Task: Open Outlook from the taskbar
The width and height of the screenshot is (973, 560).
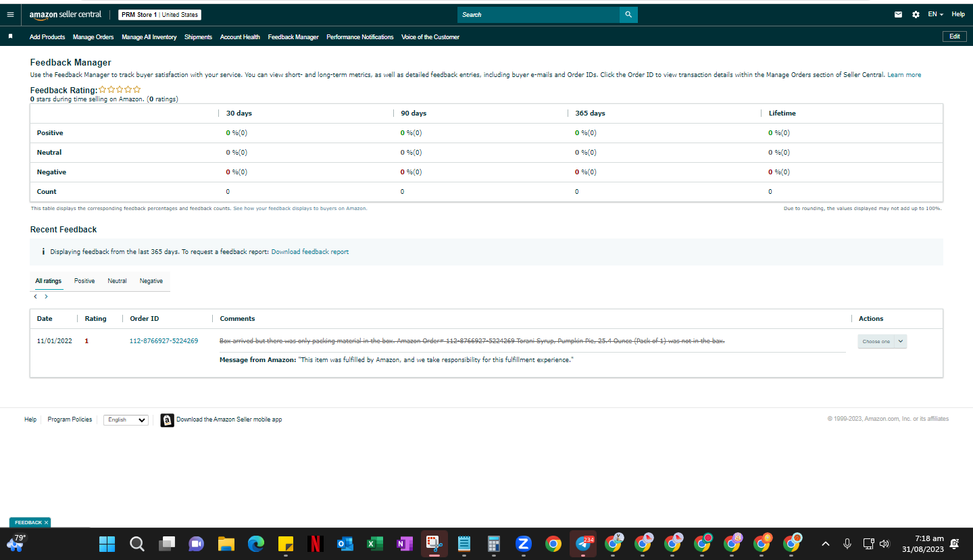Action: click(x=345, y=544)
